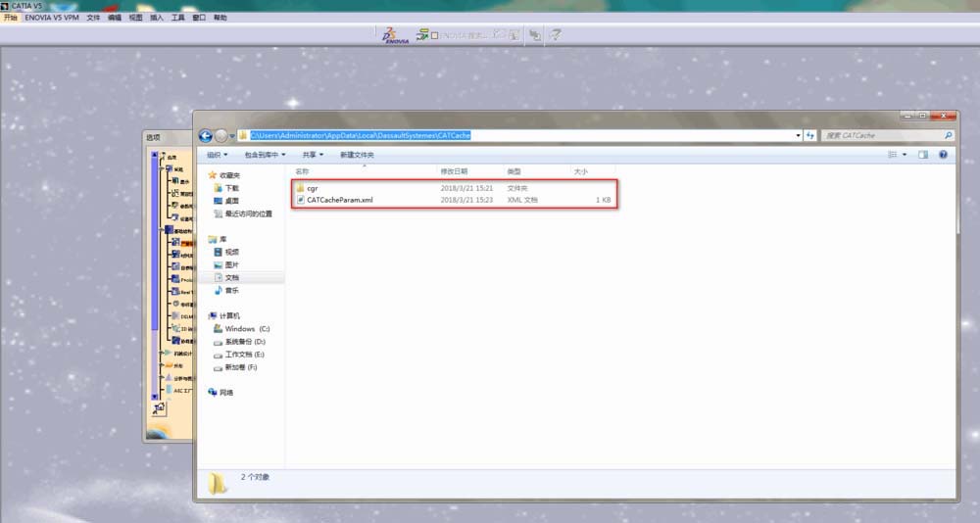Refresh the CATCache folder view
The height and width of the screenshot is (523, 980).
pyautogui.click(x=810, y=135)
